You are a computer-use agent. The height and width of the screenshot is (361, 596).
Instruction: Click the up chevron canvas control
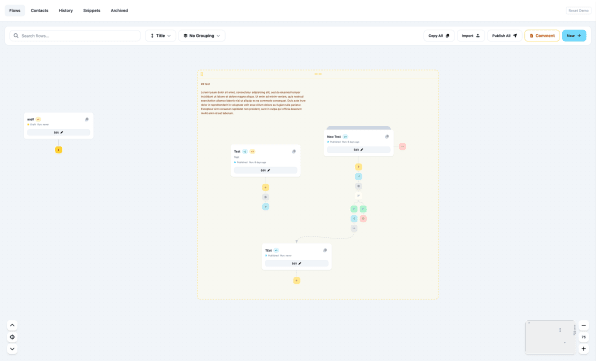coord(12,325)
